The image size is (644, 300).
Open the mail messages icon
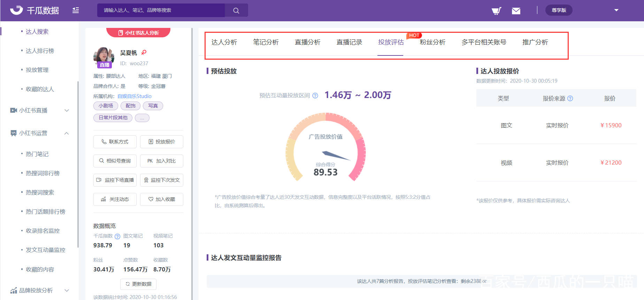(516, 11)
